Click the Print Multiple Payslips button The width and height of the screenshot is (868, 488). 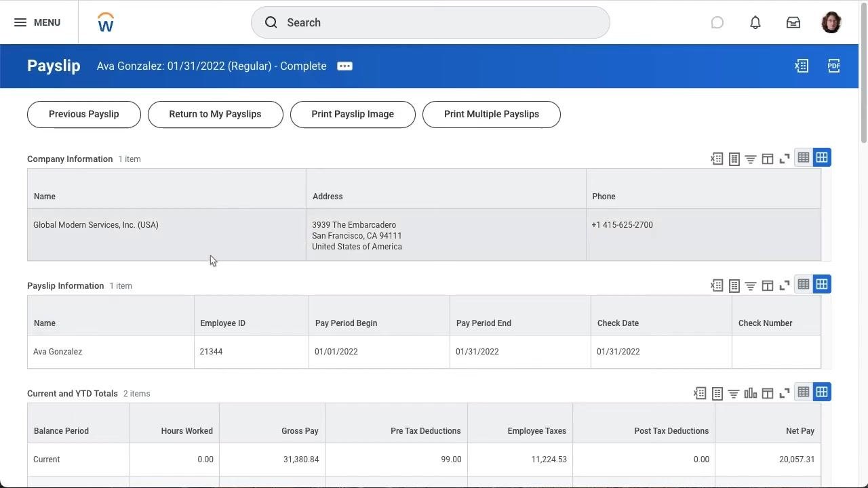492,114
